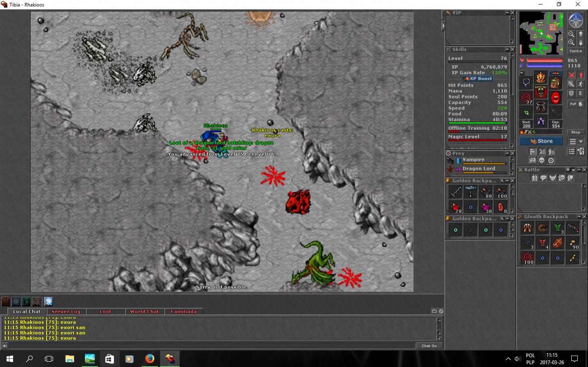Toggle expert mode E button

tap(581, 93)
